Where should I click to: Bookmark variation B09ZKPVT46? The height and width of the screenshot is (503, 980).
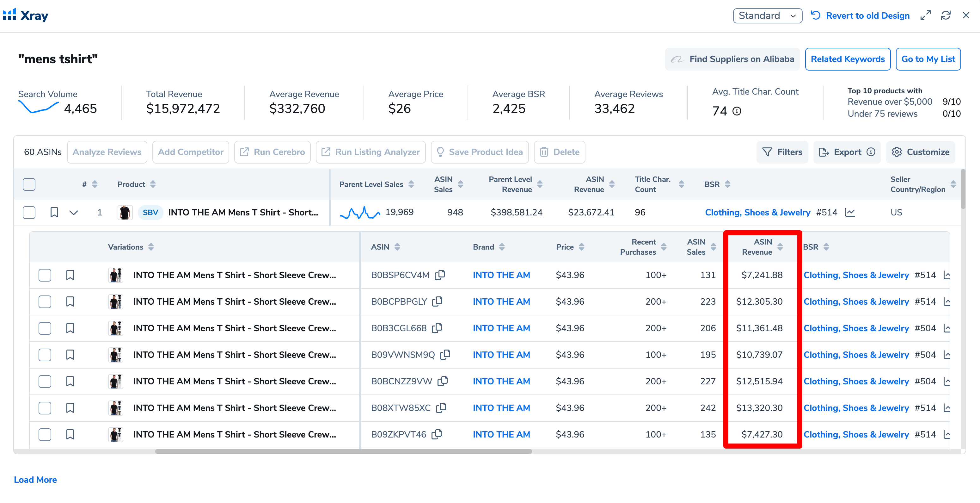[70, 434]
